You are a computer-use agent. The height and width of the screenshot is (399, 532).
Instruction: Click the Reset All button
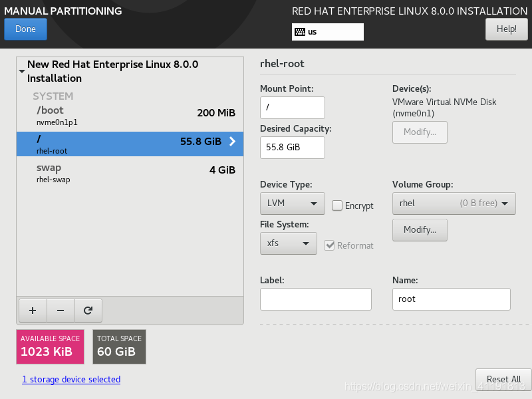503,379
